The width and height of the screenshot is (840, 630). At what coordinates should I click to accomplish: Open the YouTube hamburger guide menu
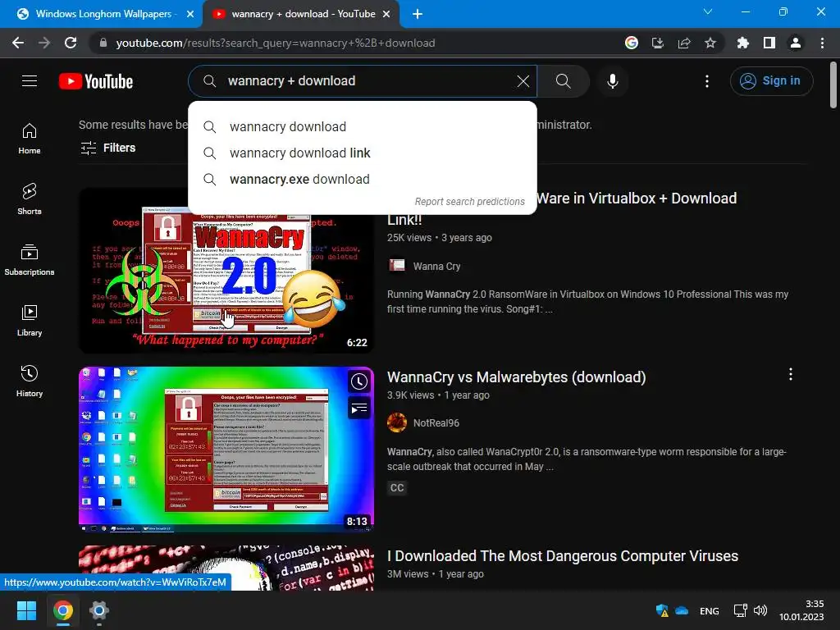pyautogui.click(x=30, y=81)
